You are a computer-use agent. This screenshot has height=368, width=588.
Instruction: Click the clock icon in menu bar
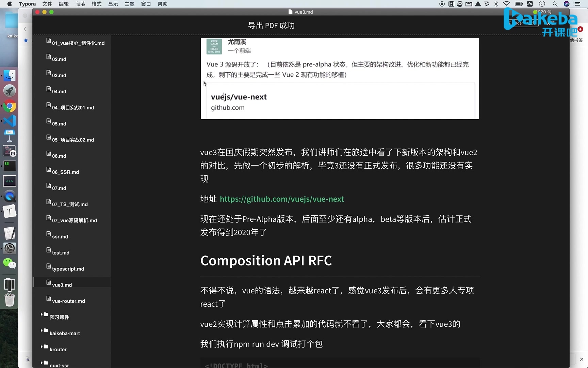pyautogui.click(x=542, y=4)
